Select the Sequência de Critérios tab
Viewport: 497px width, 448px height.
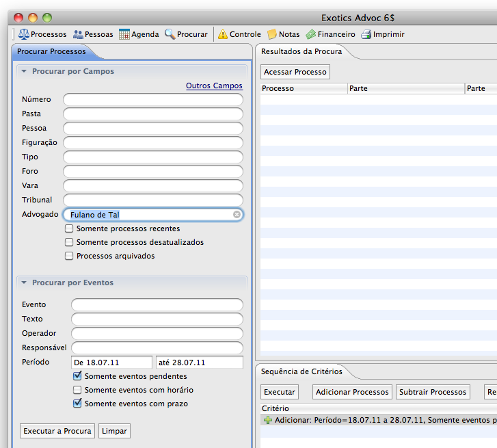pyautogui.click(x=301, y=371)
